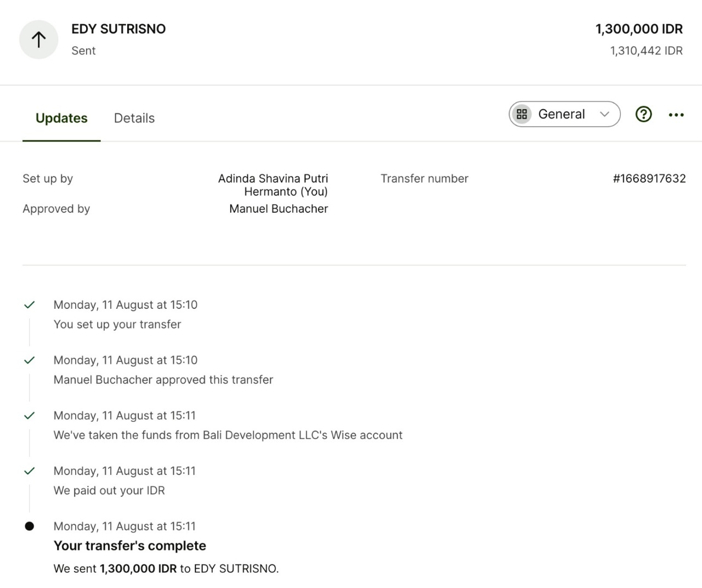Click recipient name EDY SUTRISNO in header

118,29
